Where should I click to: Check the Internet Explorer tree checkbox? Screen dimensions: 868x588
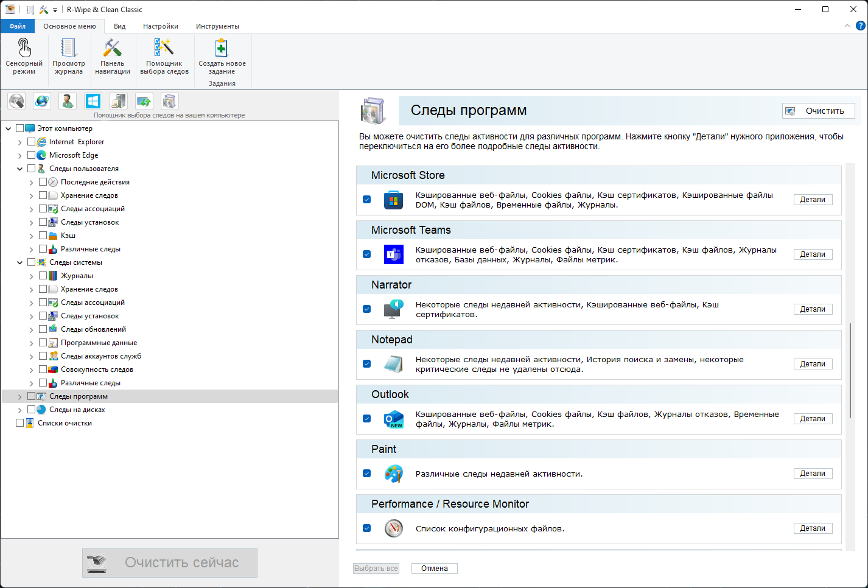31,142
